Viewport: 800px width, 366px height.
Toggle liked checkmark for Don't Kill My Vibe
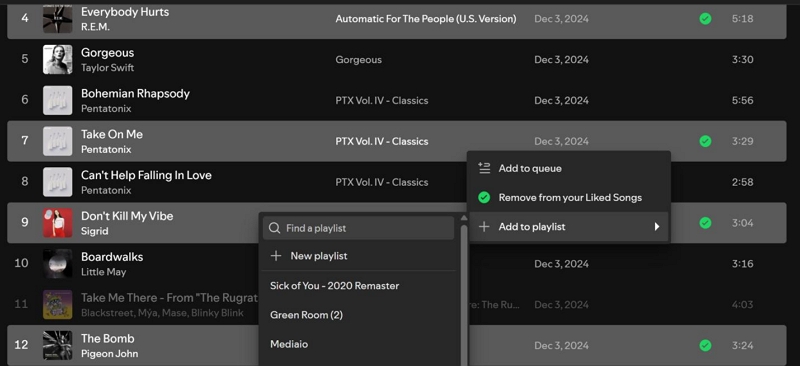click(x=705, y=223)
